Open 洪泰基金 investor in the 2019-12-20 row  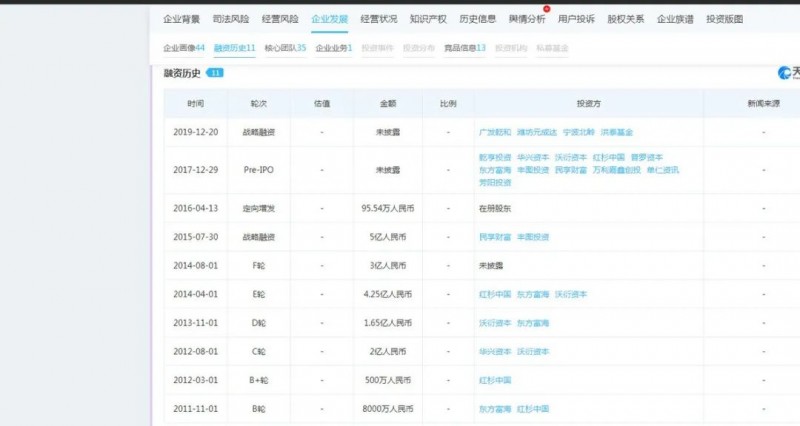(x=617, y=132)
